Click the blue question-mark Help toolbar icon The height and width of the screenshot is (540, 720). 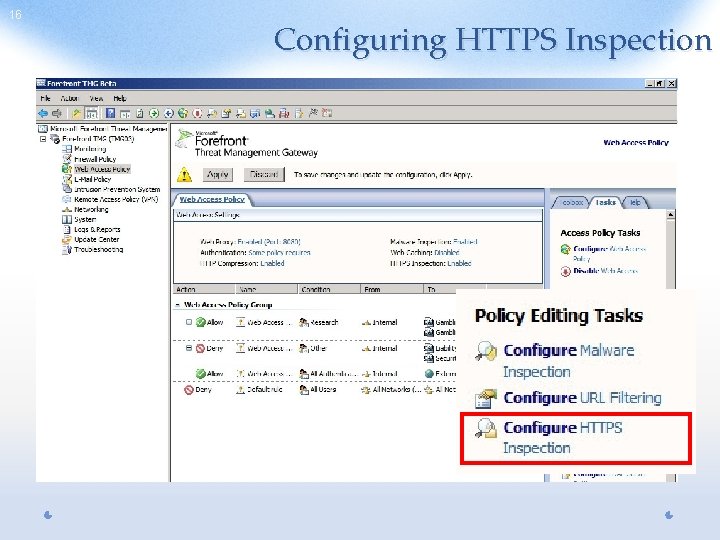(x=110, y=113)
